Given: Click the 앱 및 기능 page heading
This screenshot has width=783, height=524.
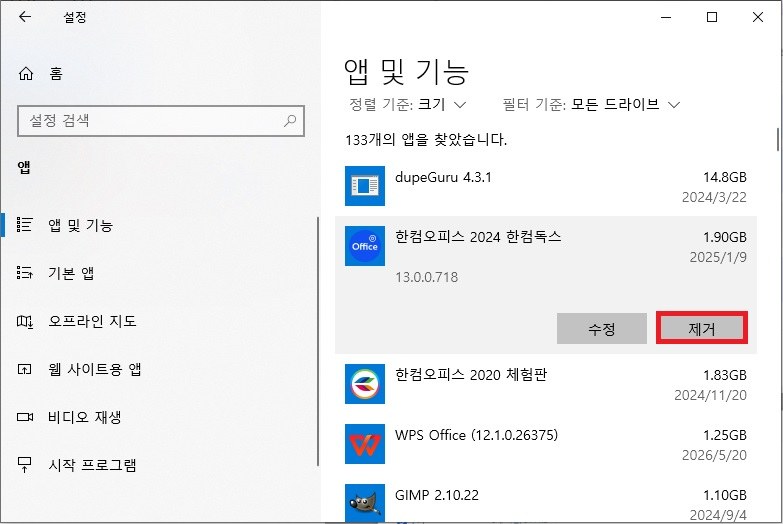Looking at the screenshot, I should (x=406, y=71).
